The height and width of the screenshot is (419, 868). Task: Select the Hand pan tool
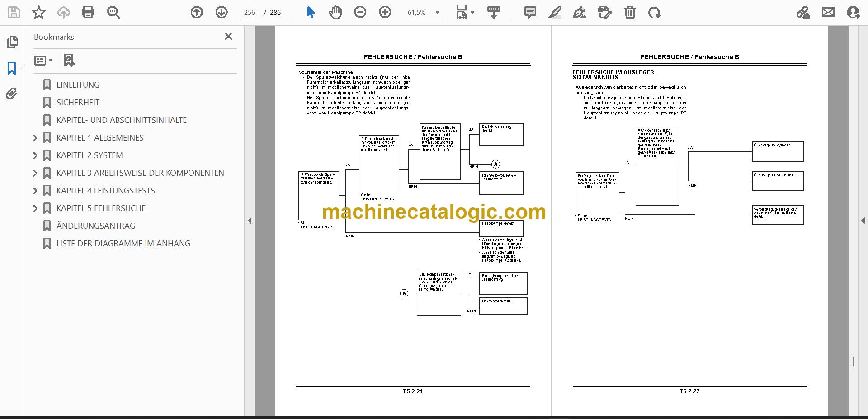click(x=335, y=12)
